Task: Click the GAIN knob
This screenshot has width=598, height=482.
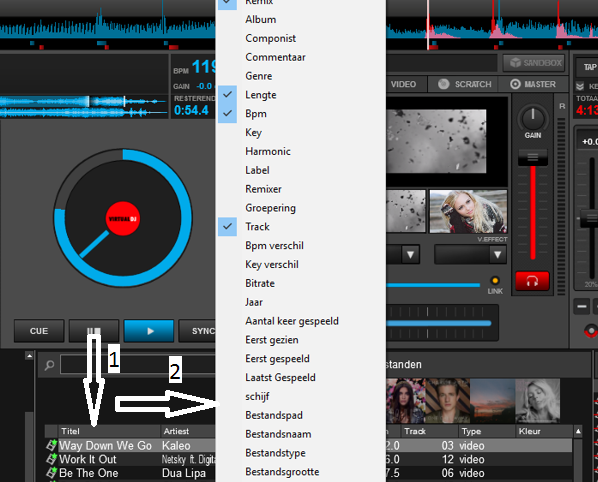Action: pos(532,118)
